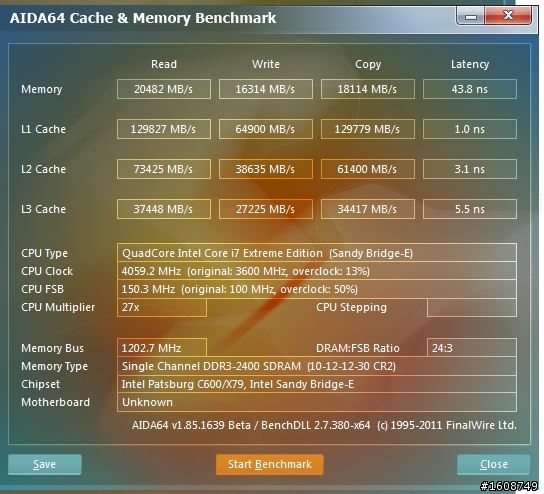The height and width of the screenshot is (494, 544).
Task: Click the L2 Cache row label
Action: (43, 169)
